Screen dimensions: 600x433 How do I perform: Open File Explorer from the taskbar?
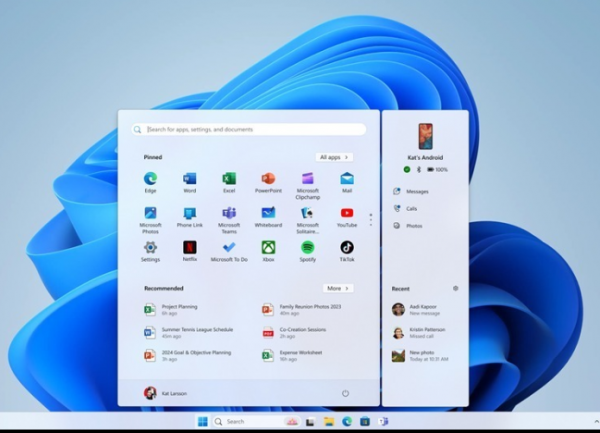pyautogui.click(x=329, y=422)
